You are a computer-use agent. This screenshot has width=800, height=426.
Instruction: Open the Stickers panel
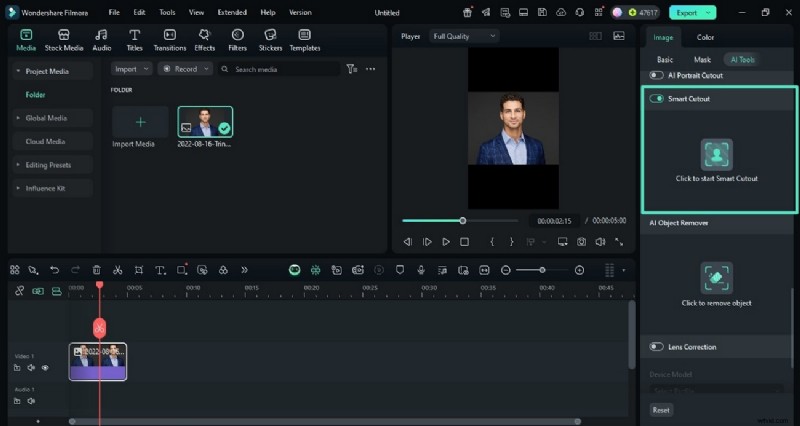(x=270, y=40)
